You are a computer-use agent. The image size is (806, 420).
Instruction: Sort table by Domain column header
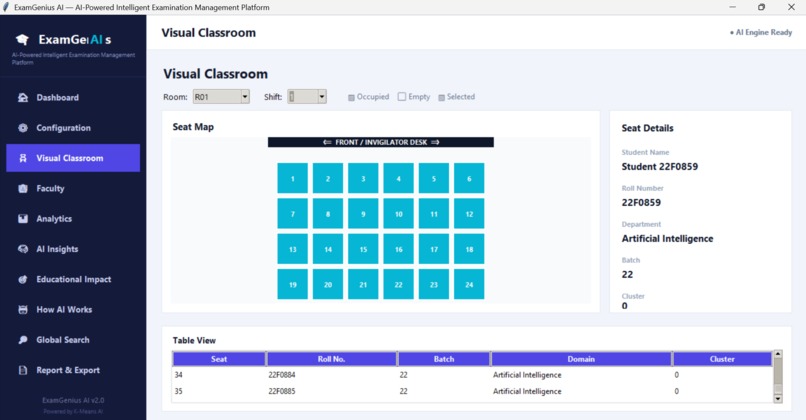(x=581, y=359)
